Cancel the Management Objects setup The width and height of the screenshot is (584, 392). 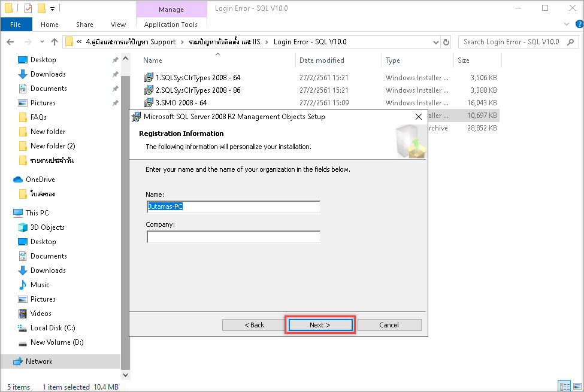point(389,325)
